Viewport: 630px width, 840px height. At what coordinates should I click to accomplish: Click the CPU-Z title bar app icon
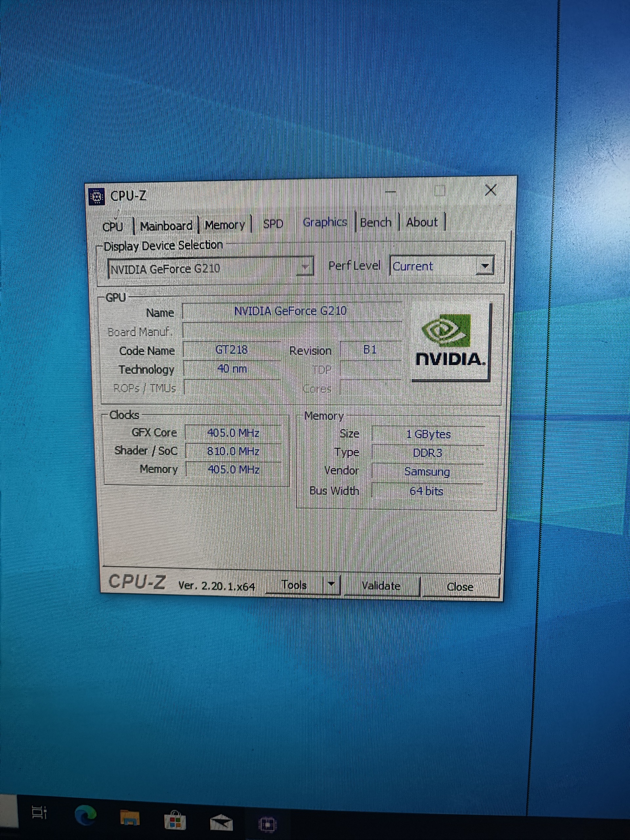(x=97, y=196)
